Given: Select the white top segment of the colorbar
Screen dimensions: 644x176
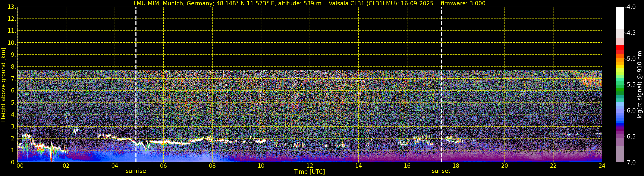Looking at the screenshot, I should click(x=620, y=17).
